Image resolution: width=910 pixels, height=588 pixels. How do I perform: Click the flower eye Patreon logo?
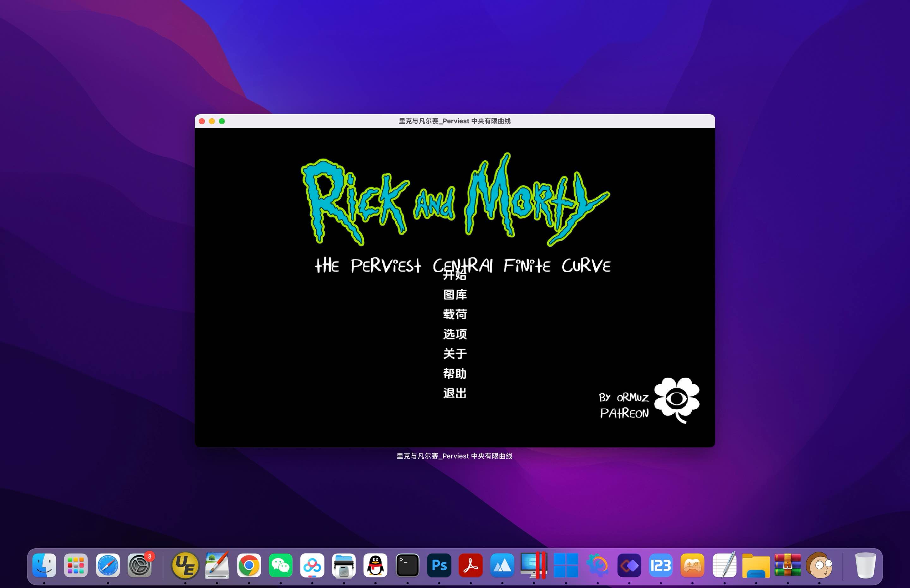coord(676,400)
